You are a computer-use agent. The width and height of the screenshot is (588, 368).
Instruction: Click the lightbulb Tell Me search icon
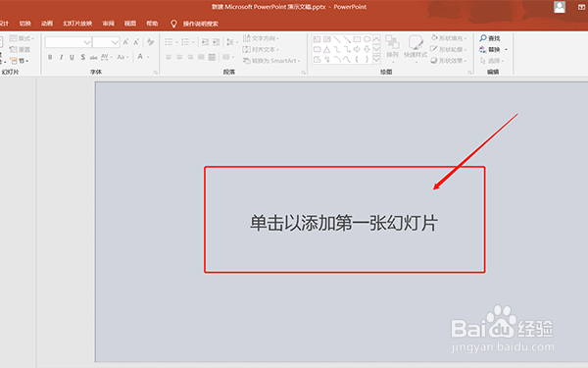pyautogui.click(x=173, y=24)
